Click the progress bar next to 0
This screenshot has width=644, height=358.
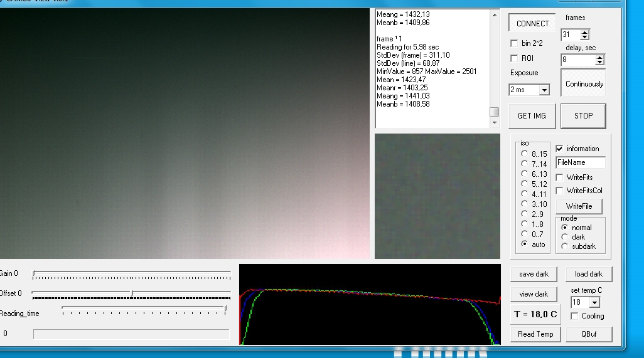click(x=131, y=334)
